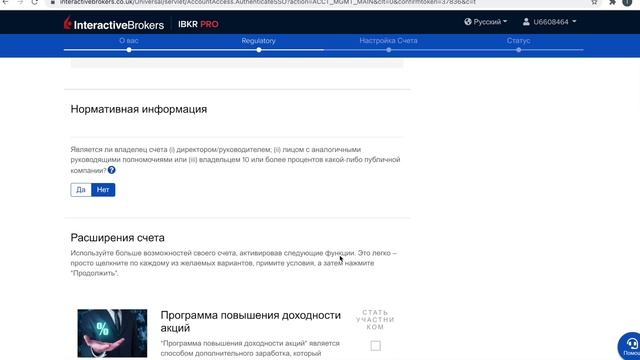Click the Статус progress dot
This screenshot has height=360, width=640.
pos(518,50)
